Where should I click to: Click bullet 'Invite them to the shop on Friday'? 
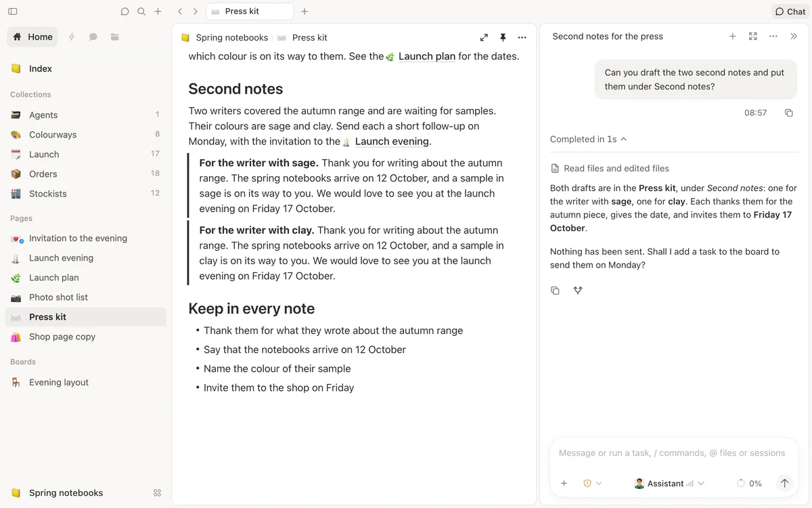pos(279,387)
